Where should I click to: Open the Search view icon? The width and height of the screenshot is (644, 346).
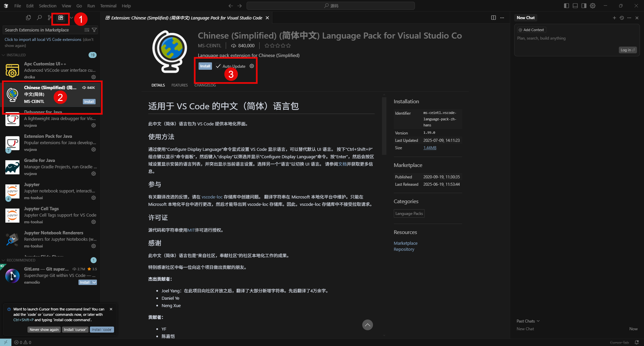click(x=39, y=18)
